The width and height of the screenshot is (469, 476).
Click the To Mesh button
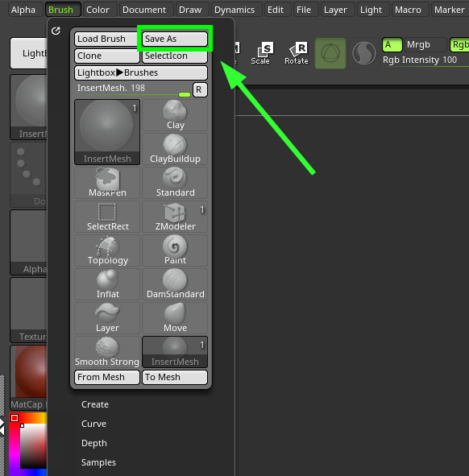coord(175,377)
